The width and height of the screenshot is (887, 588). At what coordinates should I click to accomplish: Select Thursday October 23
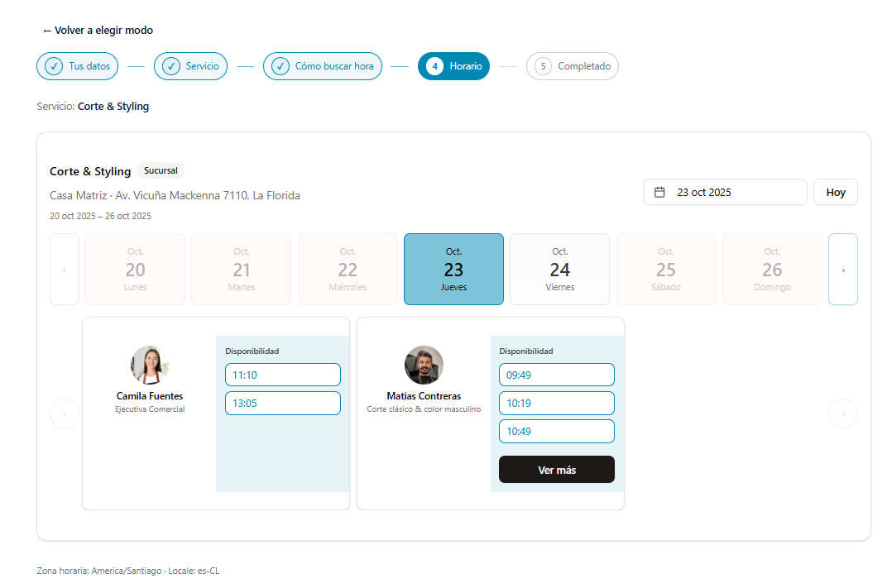[x=453, y=270]
